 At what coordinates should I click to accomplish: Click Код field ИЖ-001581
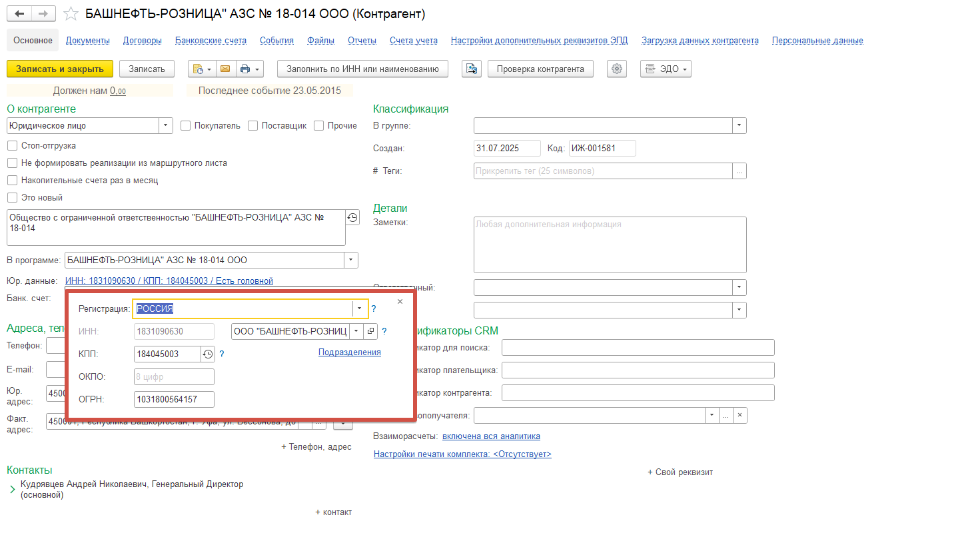click(602, 148)
